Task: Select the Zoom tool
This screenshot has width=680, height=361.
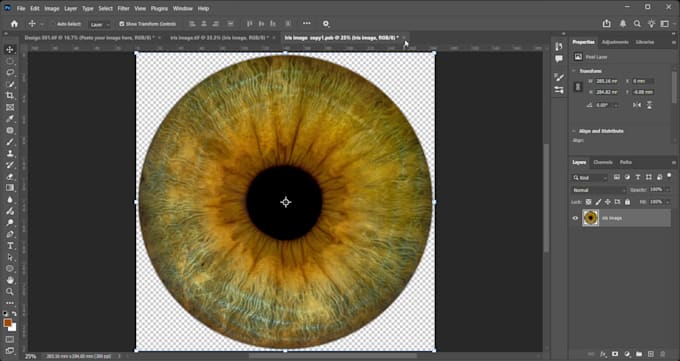Action: tap(10, 292)
